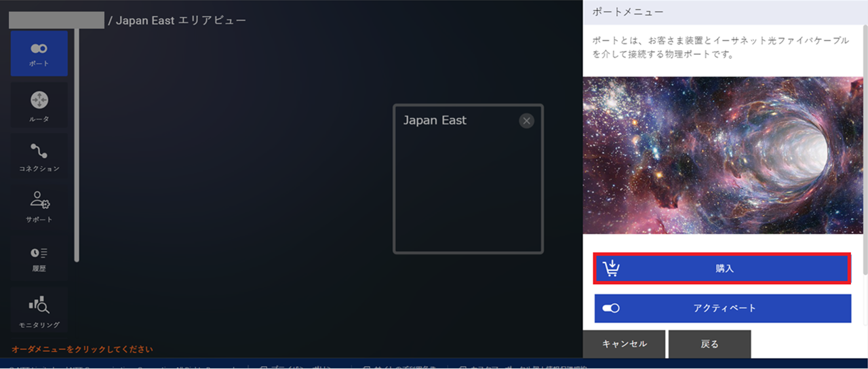Open the 履歴 history menu
The height and width of the screenshot is (369, 868).
pyautogui.click(x=39, y=258)
